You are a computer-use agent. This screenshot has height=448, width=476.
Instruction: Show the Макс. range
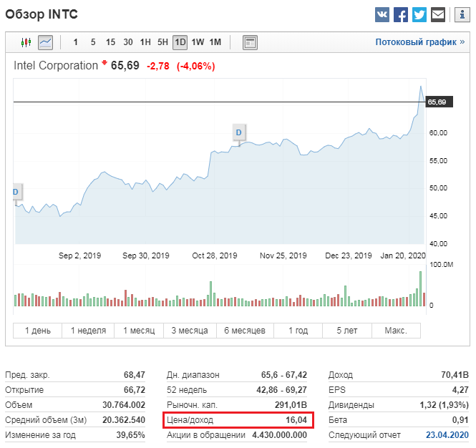tap(396, 331)
